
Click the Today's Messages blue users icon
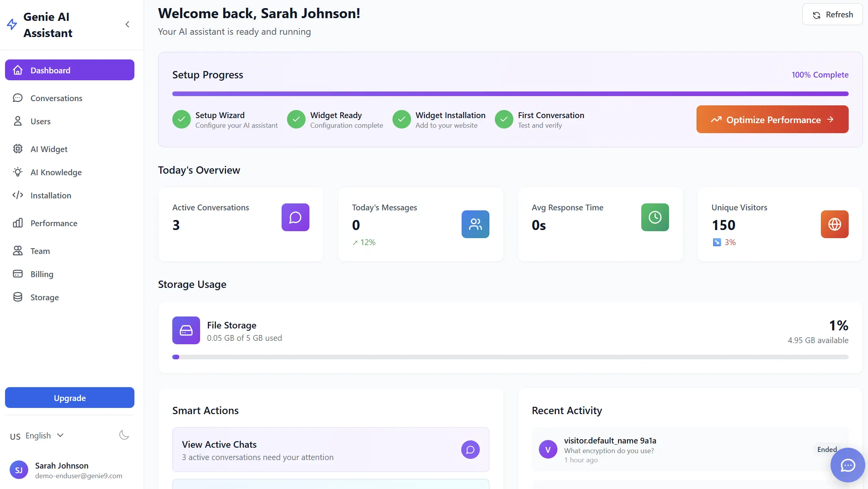click(476, 224)
